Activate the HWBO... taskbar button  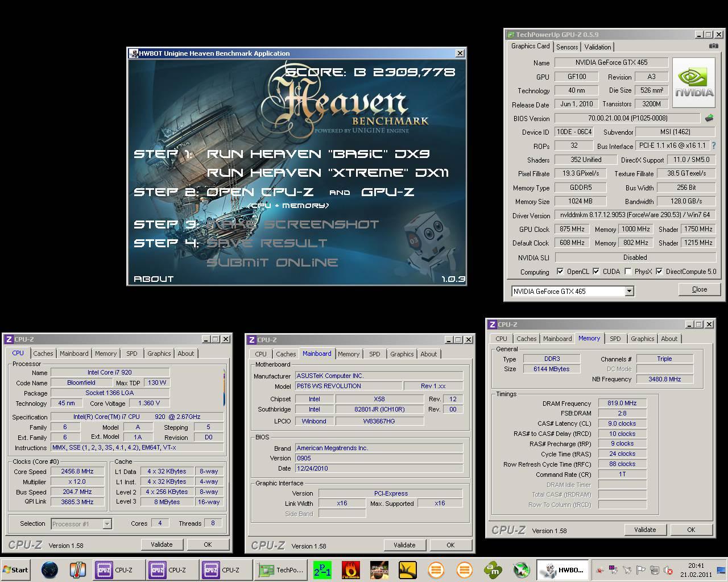pos(562,570)
